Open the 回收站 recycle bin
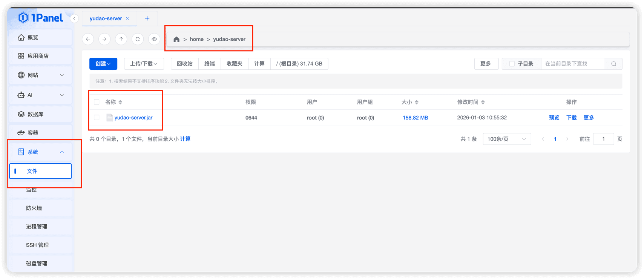 point(185,64)
